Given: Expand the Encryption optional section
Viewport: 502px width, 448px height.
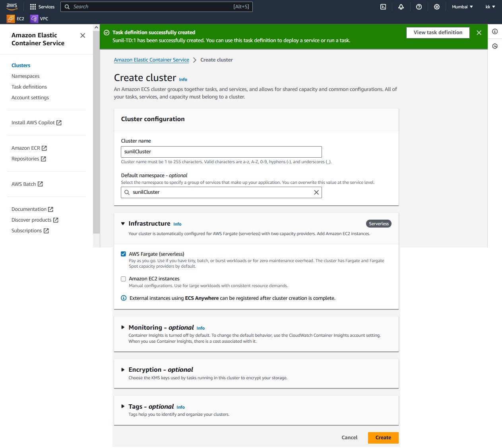Looking at the screenshot, I should [x=123, y=370].
